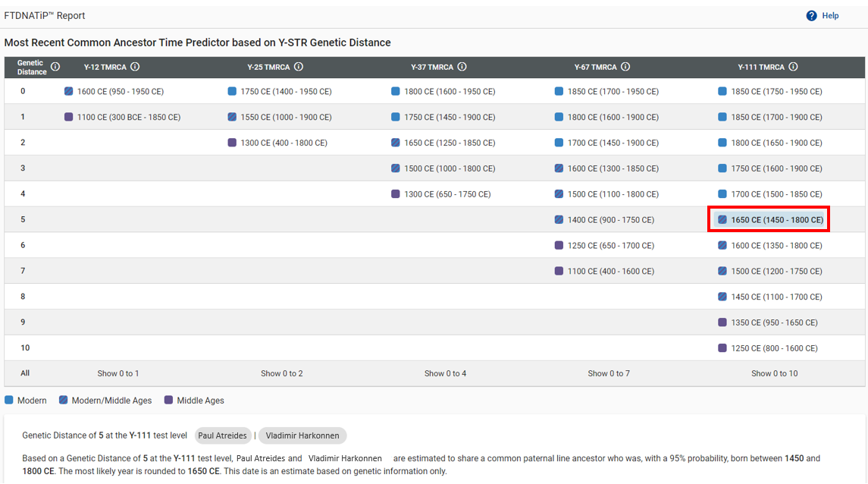Screen dimensions: 868x484
Task: Select cell 1700 CE (1450 - 1900 CE)
Action: (606, 143)
